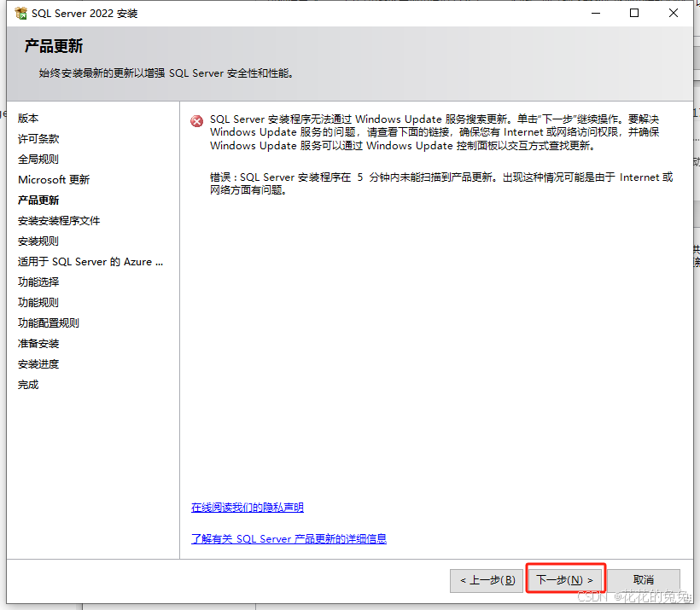Go back with the < 上一步(B) button
Viewport: 700px width, 610px height.
(487, 580)
